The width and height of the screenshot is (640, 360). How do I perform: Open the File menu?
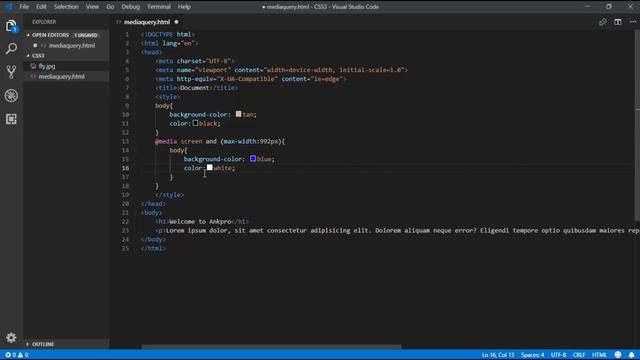(24, 7)
